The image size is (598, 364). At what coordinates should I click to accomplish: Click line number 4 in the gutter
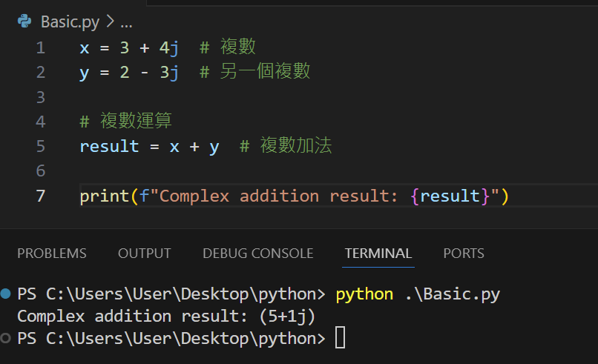click(40, 122)
